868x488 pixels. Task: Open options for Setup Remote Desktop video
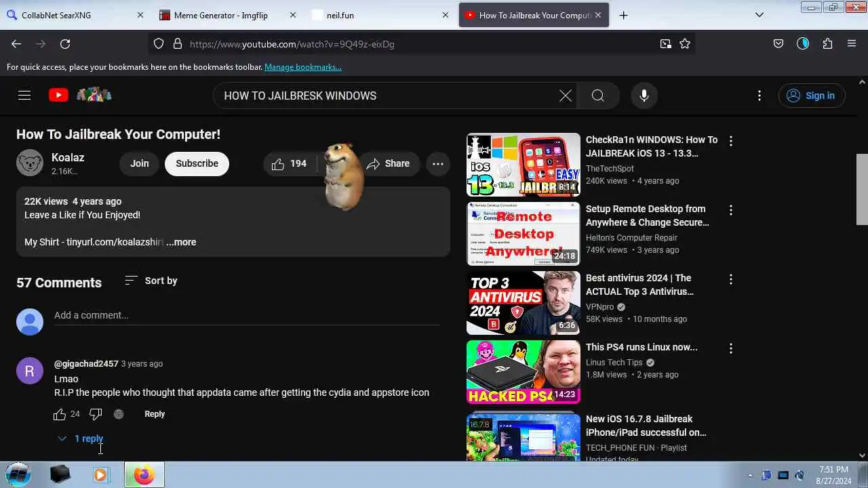click(731, 210)
